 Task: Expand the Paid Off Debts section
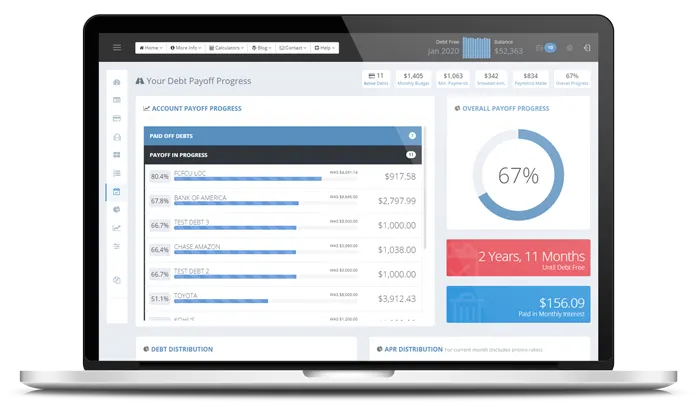tap(283, 136)
